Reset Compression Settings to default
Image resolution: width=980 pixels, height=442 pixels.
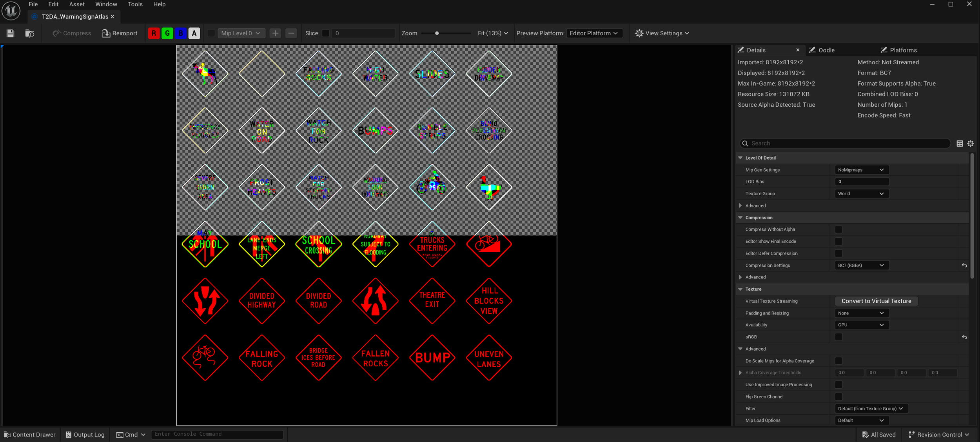point(964,265)
